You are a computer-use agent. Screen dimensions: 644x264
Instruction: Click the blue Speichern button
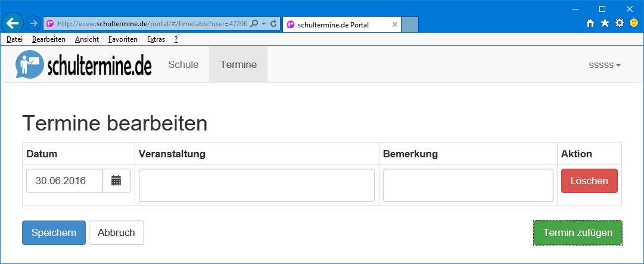click(x=54, y=233)
